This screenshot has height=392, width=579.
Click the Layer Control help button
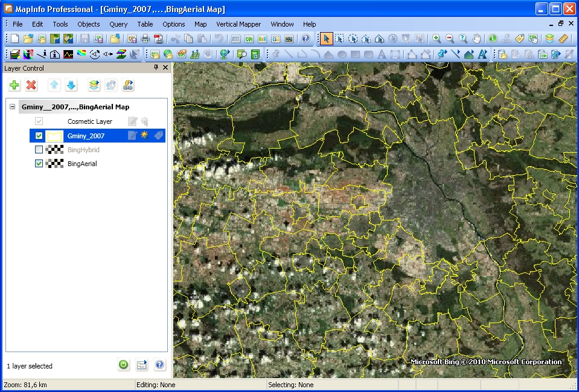point(160,365)
